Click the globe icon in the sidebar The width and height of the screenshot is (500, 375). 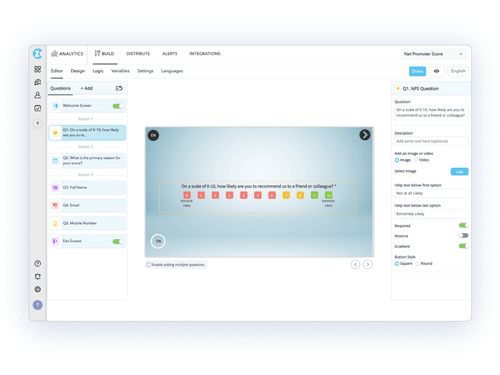tap(38, 289)
